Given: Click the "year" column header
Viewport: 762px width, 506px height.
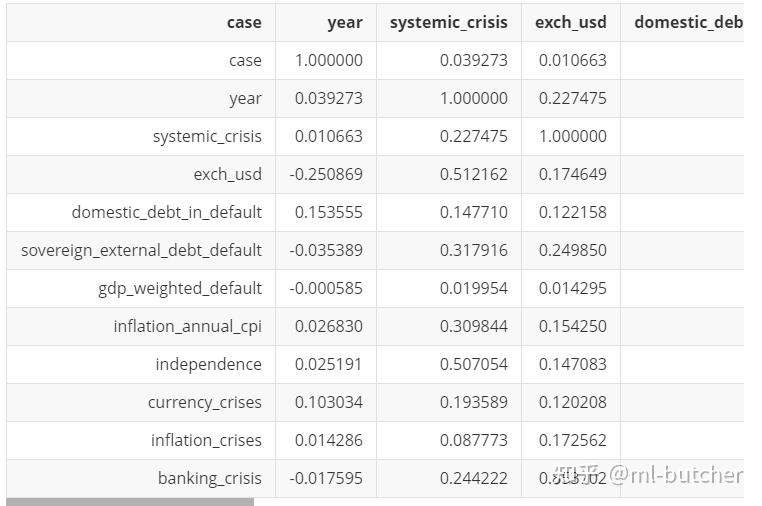Looking at the screenshot, I should point(345,22).
